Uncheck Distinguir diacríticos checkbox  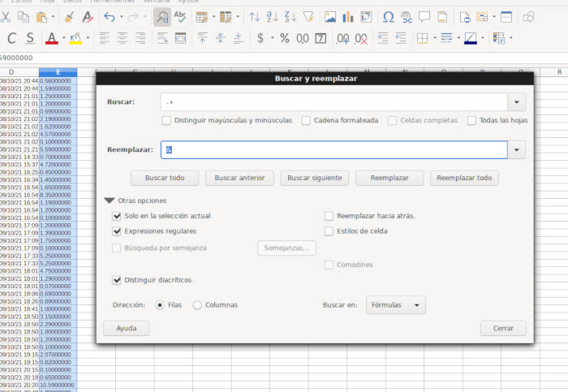click(x=117, y=280)
